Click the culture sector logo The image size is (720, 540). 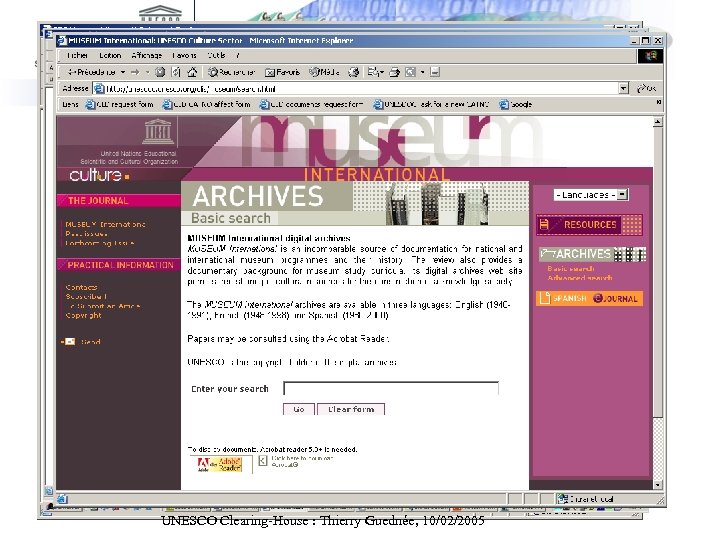click(99, 175)
